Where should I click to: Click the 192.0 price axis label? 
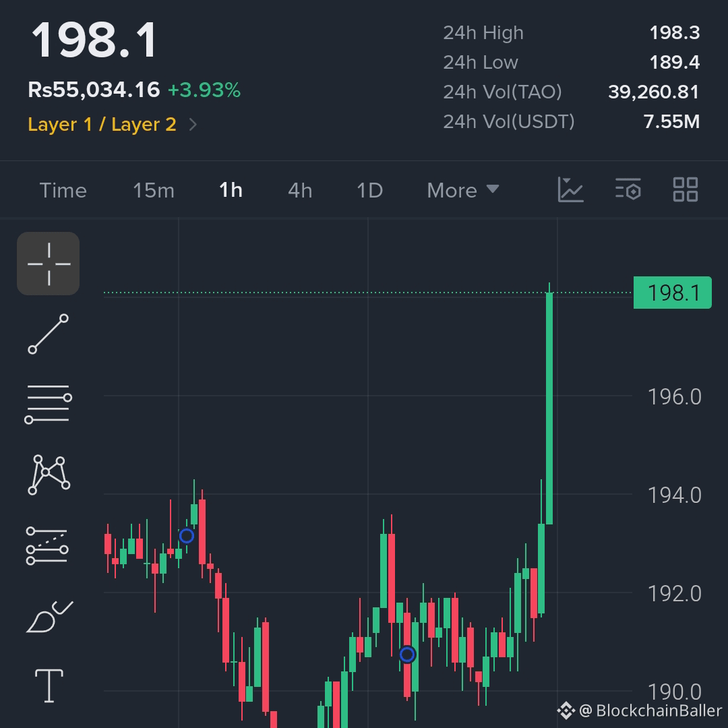click(x=674, y=594)
